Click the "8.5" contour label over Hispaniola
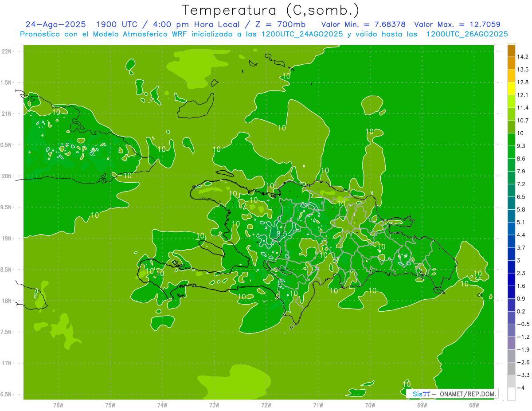 281,234
